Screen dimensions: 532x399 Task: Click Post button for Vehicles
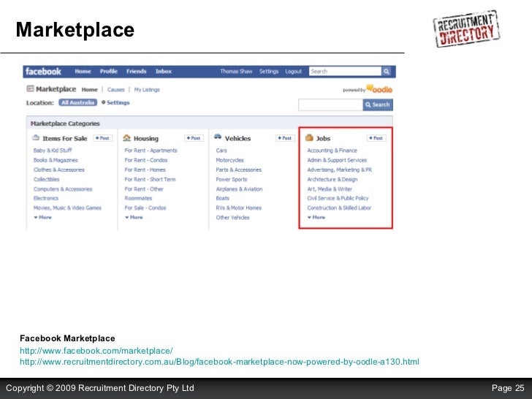point(285,138)
